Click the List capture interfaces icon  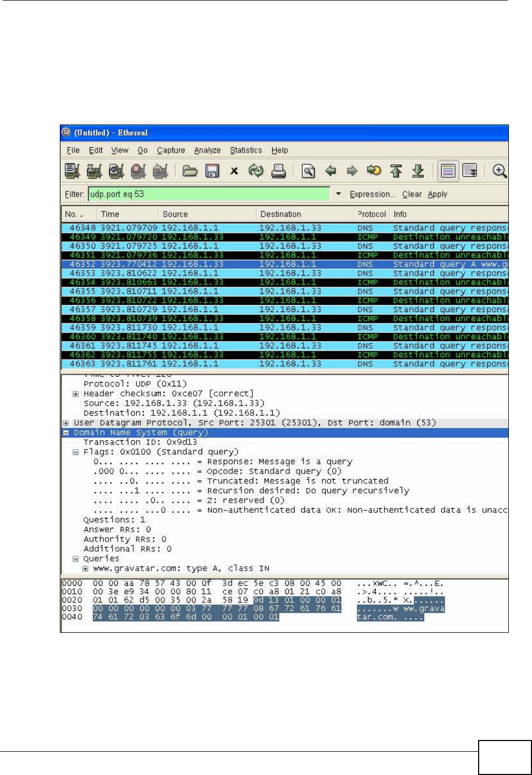pyautogui.click(x=72, y=171)
